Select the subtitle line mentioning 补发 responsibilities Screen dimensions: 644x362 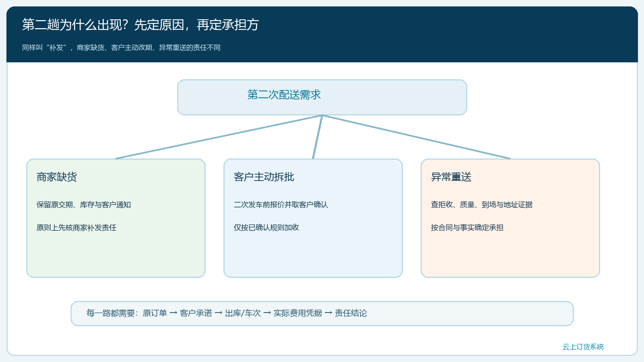pos(121,47)
